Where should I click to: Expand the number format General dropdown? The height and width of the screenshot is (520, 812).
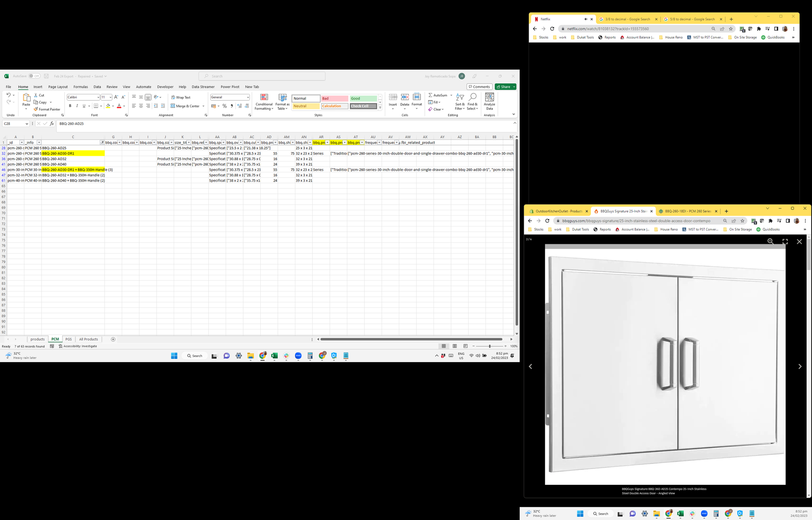pos(248,97)
